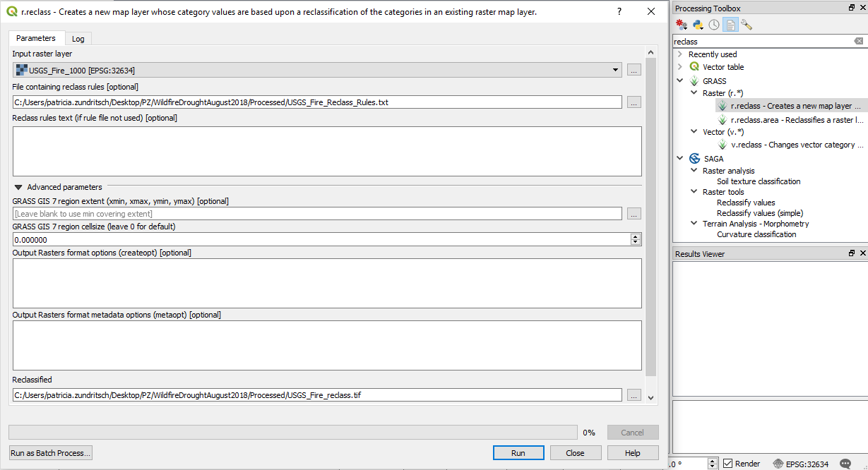Select the Parameters tab
The width and height of the screenshot is (868, 470).
(x=36, y=38)
